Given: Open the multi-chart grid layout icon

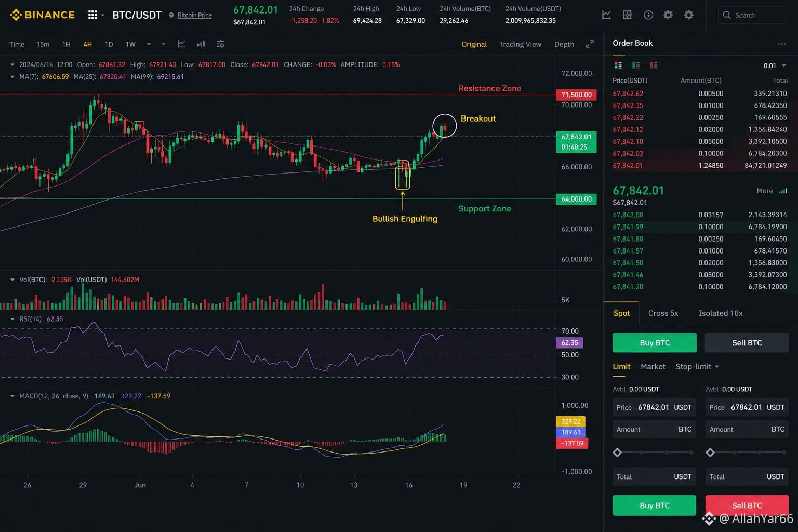Looking at the screenshot, I should tap(627, 15).
